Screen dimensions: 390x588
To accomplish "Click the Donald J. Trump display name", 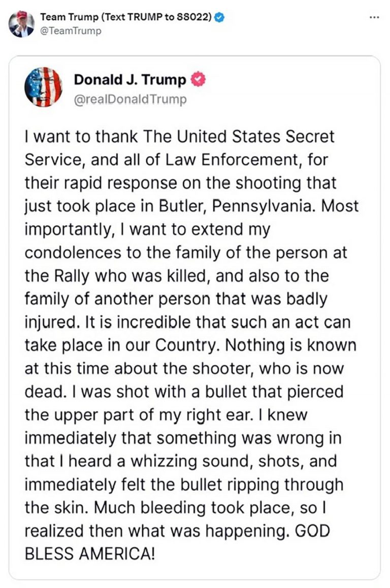I will (130, 80).
